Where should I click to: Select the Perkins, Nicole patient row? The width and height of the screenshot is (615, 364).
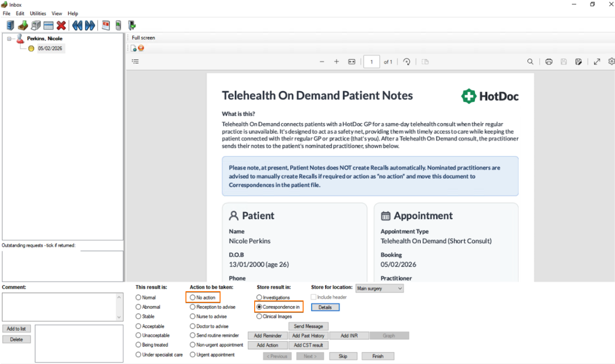click(45, 39)
